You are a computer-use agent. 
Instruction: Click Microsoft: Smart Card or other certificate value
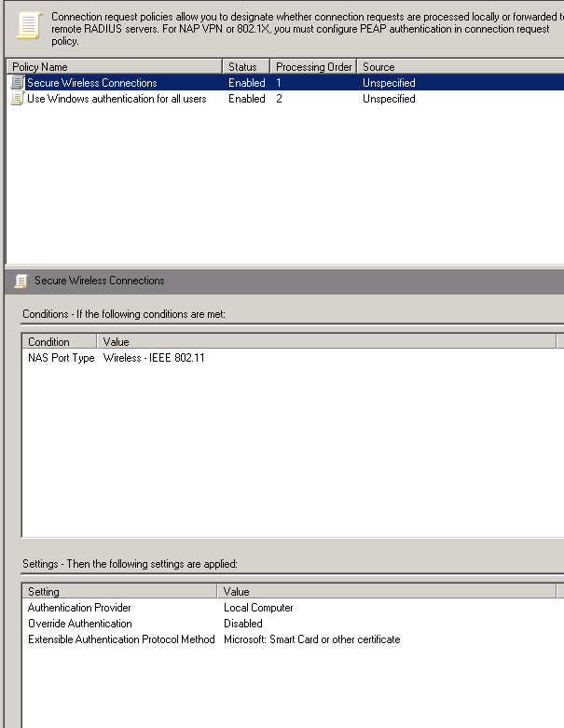311,639
